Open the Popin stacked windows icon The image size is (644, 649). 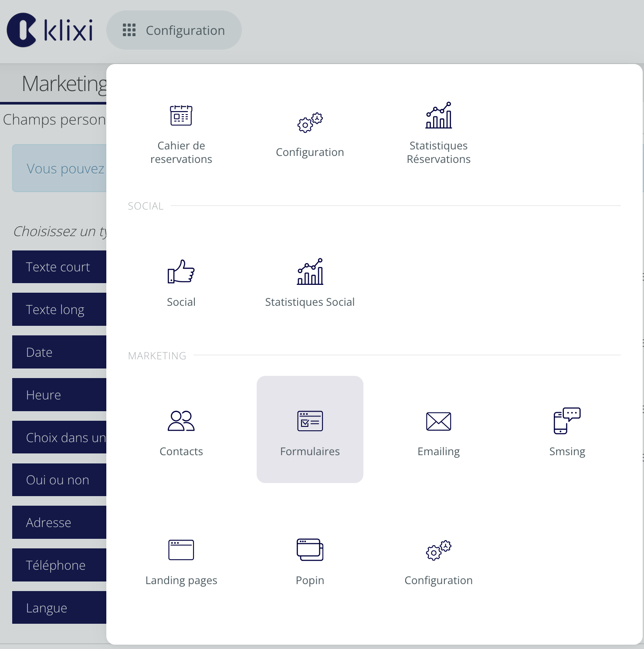(310, 550)
